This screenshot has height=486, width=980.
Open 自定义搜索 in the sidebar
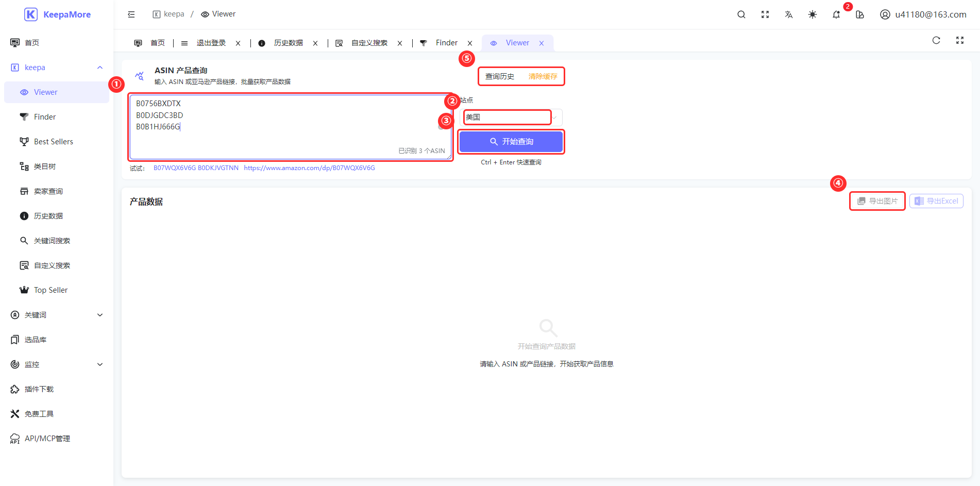coord(57,265)
